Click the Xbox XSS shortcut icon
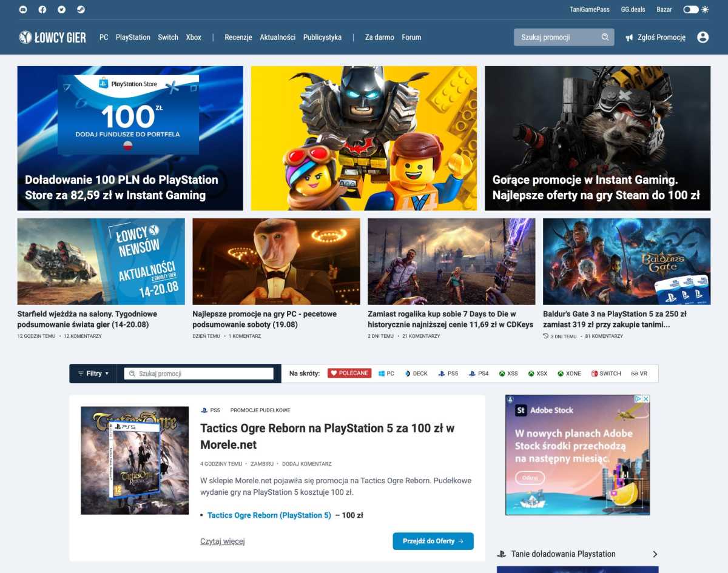Image resolution: width=728 pixels, height=573 pixels. [508, 373]
